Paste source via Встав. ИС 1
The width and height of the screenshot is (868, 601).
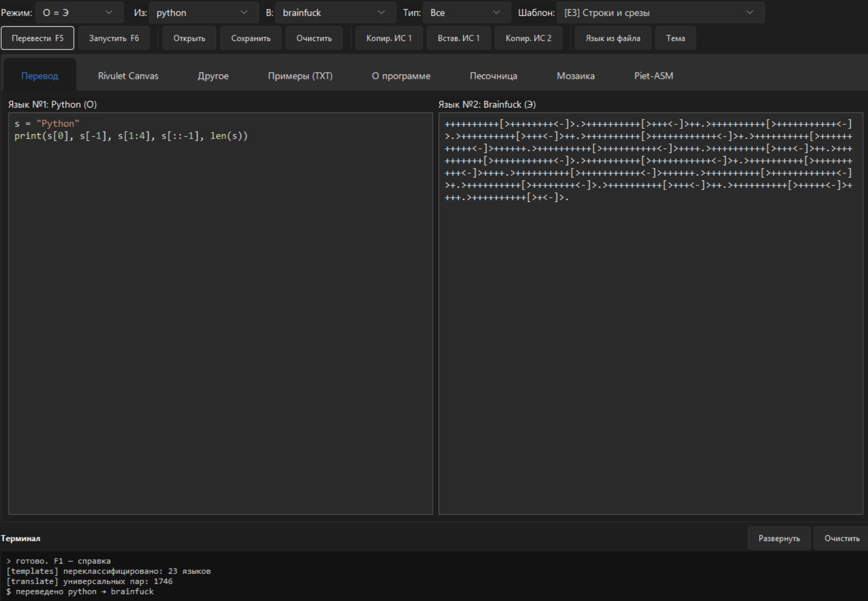(x=459, y=39)
